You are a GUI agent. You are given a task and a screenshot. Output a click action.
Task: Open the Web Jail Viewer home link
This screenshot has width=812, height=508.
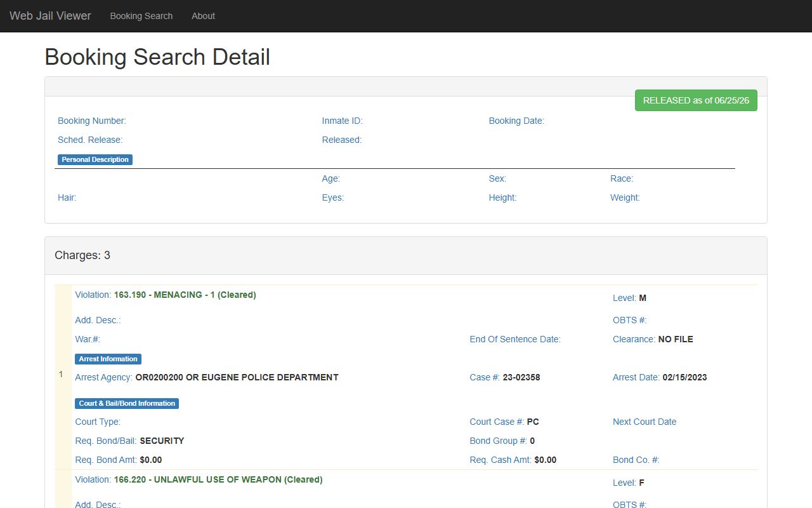coord(50,16)
